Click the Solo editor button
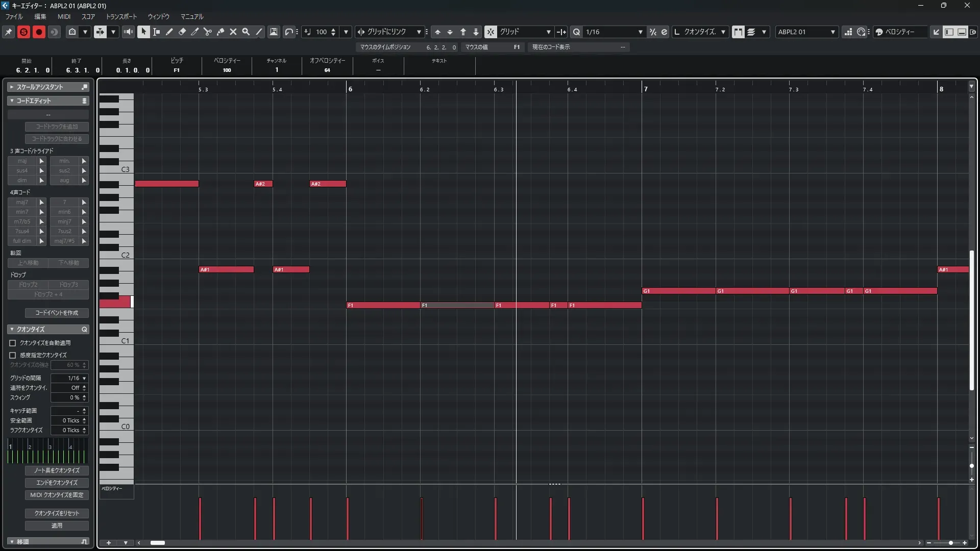The width and height of the screenshot is (980, 551). point(23,32)
